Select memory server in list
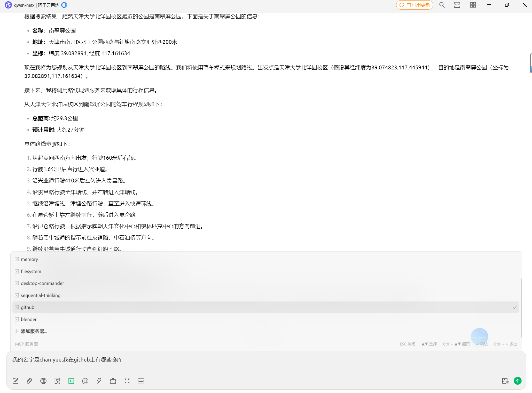This screenshot has width=532, height=393. pos(29,259)
